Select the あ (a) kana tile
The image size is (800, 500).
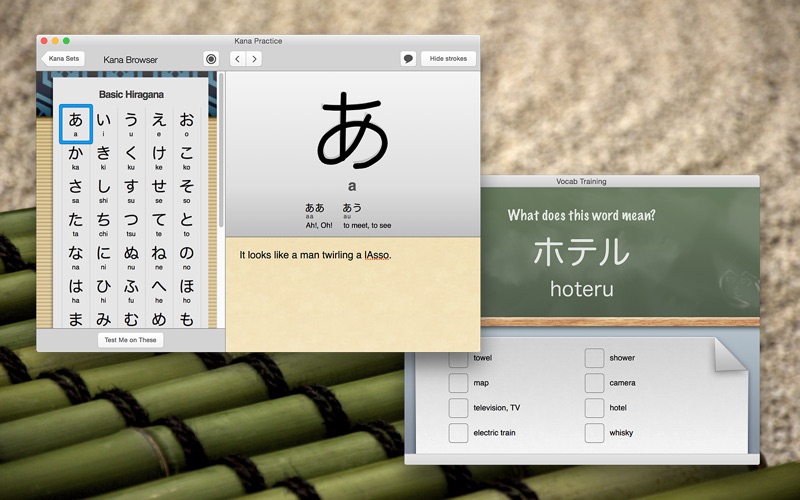pyautogui.click(x=76, y=124)
